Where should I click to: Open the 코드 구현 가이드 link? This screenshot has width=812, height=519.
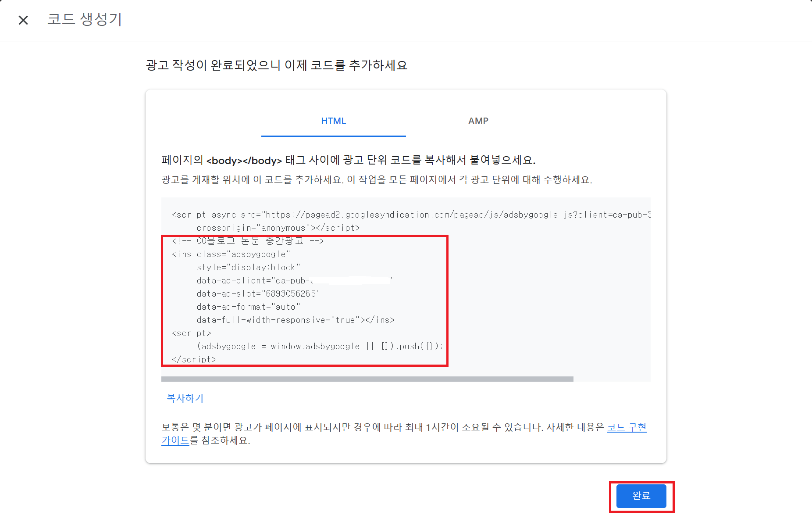point(627,428)
